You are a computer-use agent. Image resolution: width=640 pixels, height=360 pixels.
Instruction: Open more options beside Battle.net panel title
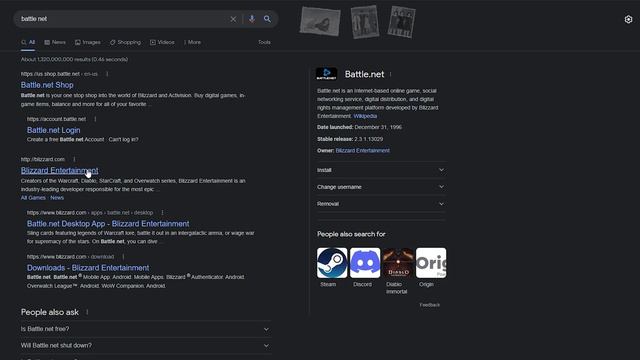pos(391,74)
